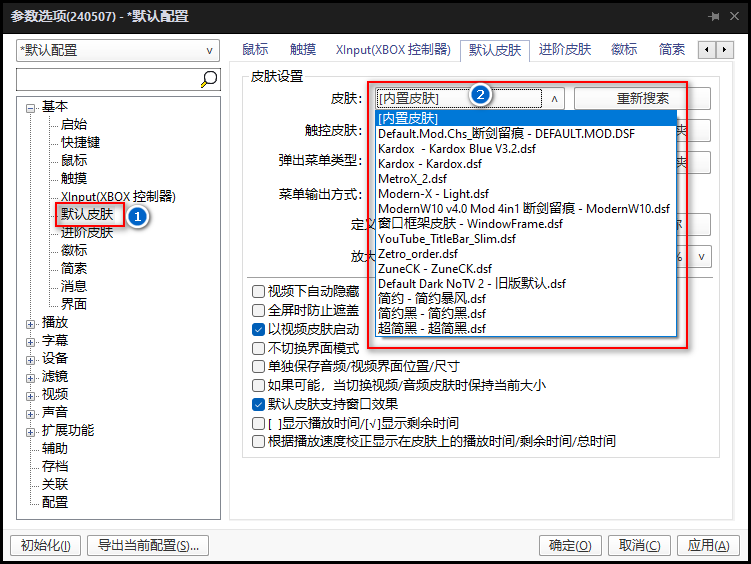Toggle 全屏时防止遮盖 checkbox
The width and height of the screenshot is (751, 564).
point(259,311)
